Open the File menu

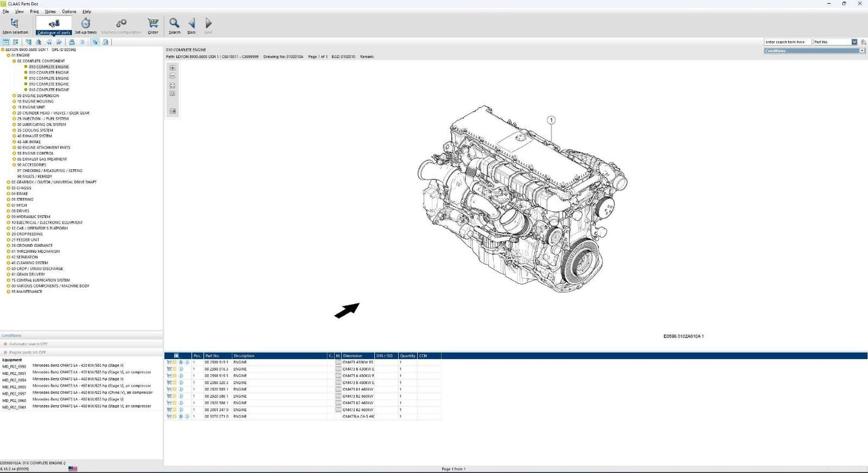pos(5,11)
